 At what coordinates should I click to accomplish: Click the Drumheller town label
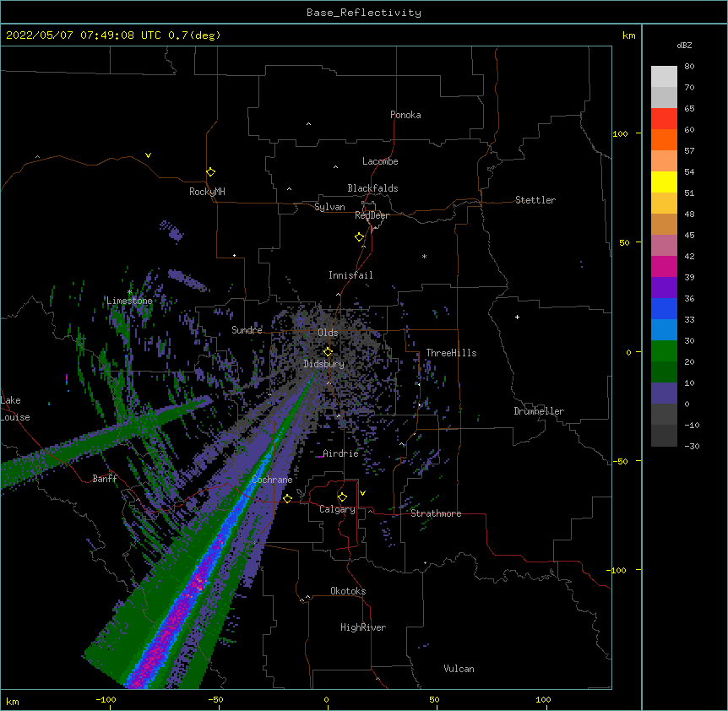pos(539,411)
